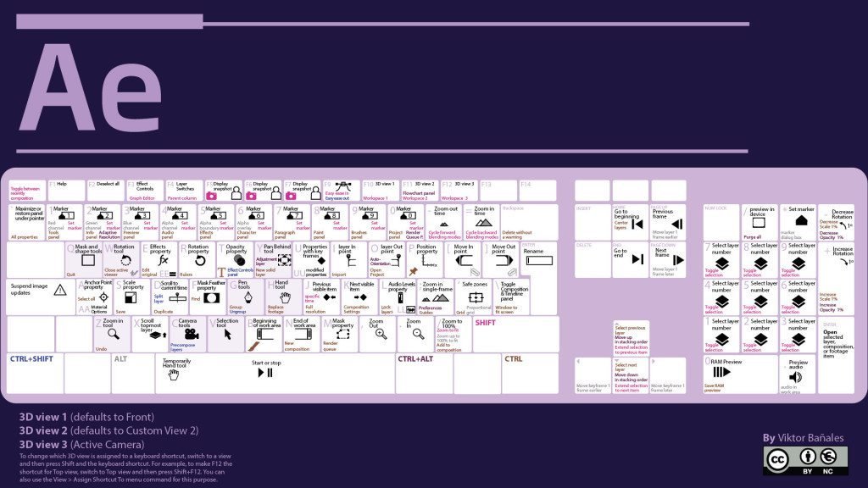This screenshot has width=868, height=488.
Task: Click the Mask and shape tools rectangle icon
Action: coord(88,260)
